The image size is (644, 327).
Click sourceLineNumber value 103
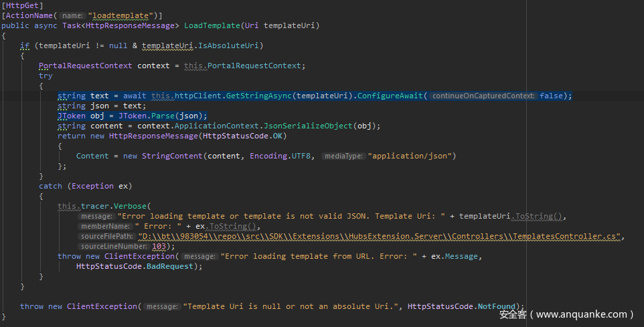(x=159, y=247)
